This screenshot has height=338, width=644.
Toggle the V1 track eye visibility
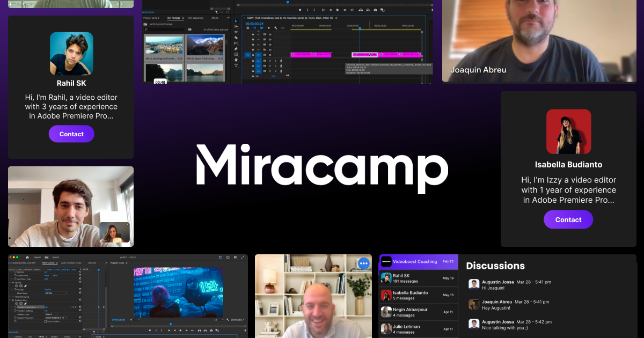[270, 55]
